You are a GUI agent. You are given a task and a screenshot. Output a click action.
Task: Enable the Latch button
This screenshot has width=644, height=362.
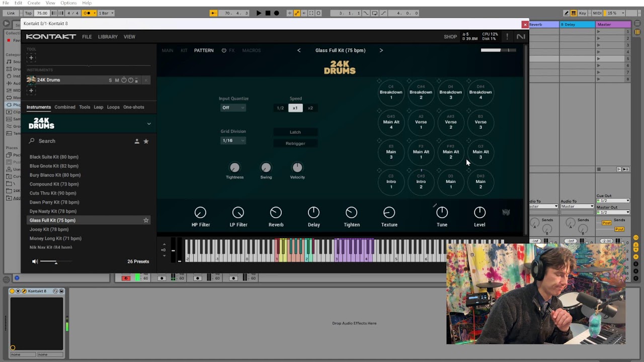click(x=295, y=132)
